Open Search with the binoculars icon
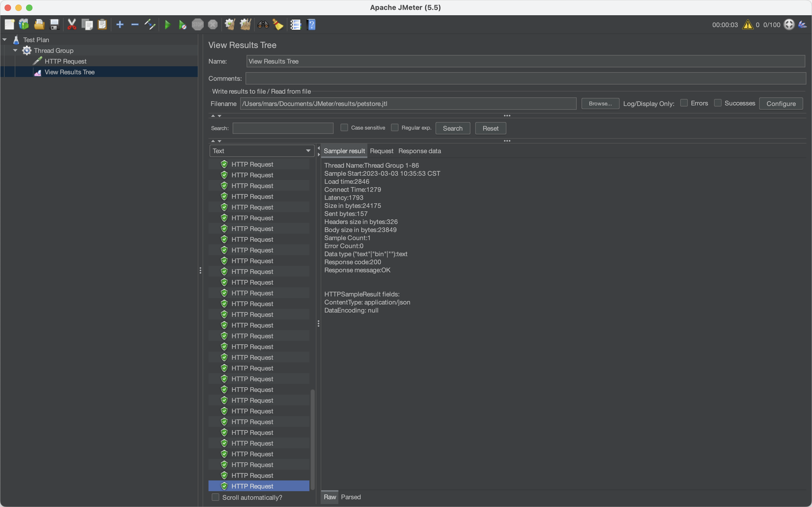 point(263,24)
